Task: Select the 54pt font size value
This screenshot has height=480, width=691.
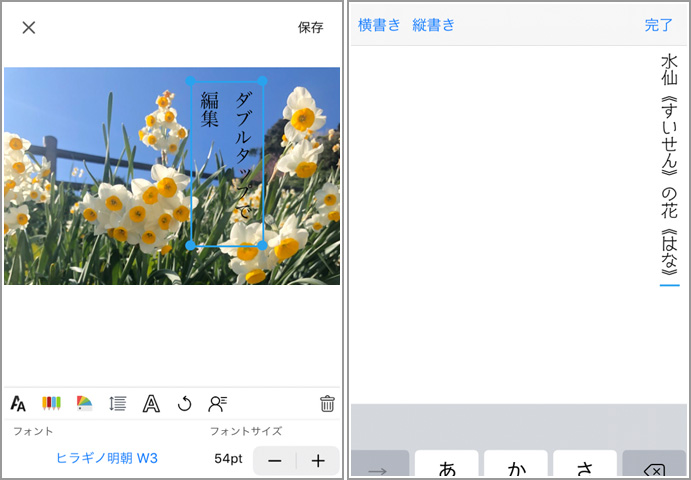Action: pos(228,459)
